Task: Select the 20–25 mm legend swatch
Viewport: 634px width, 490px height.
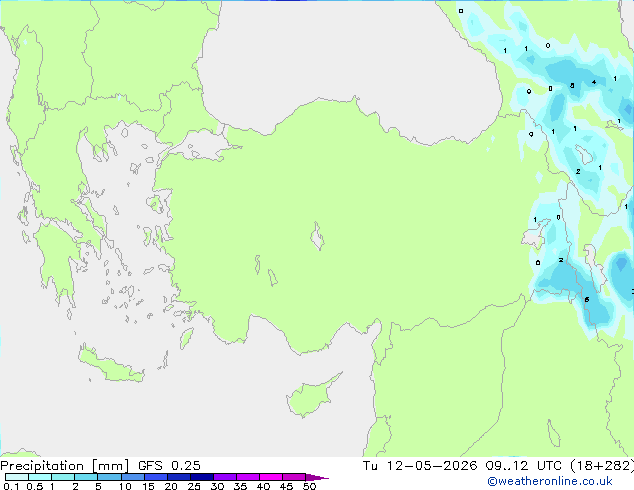Action: [x=179, y=477]
